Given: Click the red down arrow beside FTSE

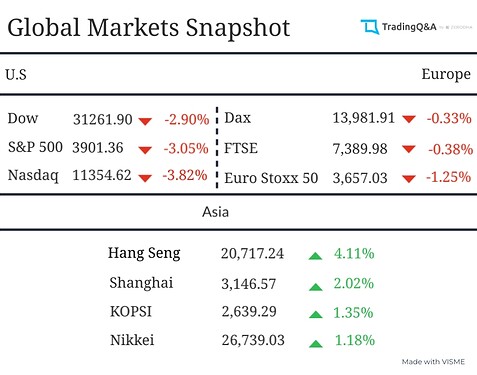Looking at the screenshot, I should 409,149.
